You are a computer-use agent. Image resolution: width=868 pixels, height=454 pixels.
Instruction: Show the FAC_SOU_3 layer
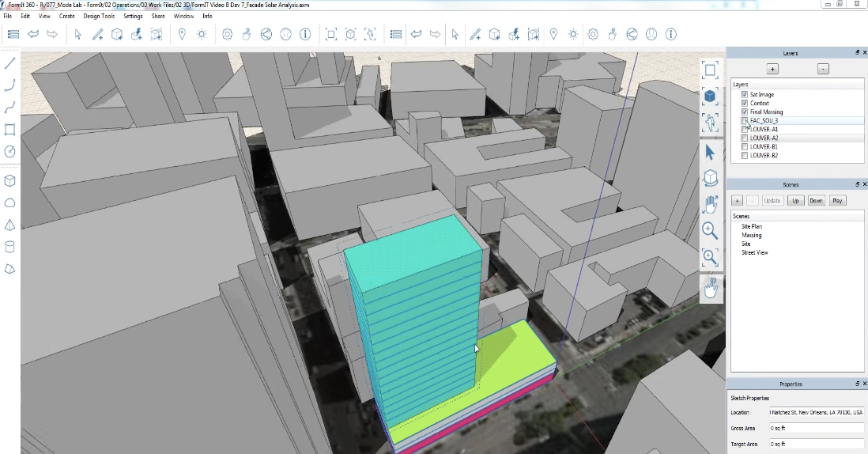(745, 121)
